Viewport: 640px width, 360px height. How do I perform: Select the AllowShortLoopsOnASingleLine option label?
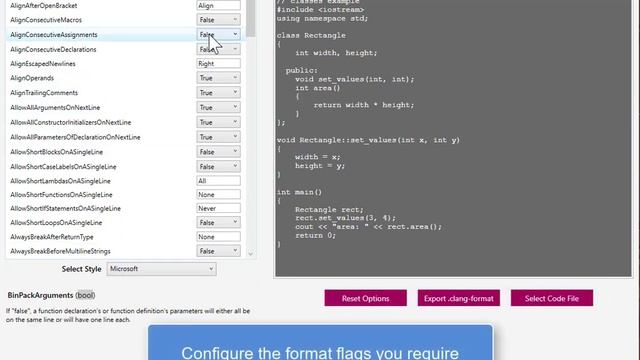point(56,222)
